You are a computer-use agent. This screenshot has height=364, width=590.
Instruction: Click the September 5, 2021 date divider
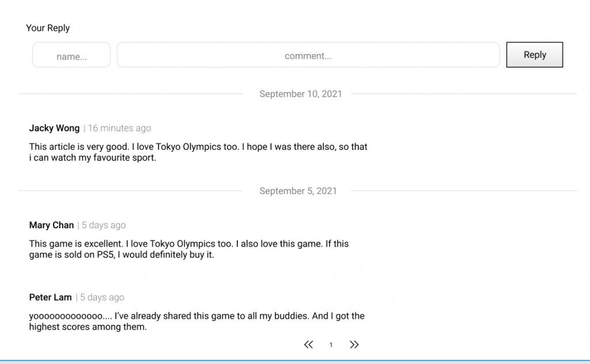pyautogui.click(x=298, y=191)
